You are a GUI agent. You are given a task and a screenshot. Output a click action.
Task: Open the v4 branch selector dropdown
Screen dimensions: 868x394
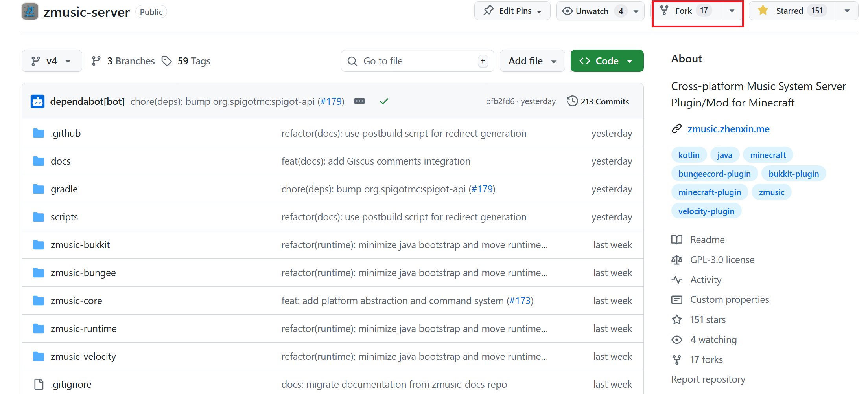point(52,61)
